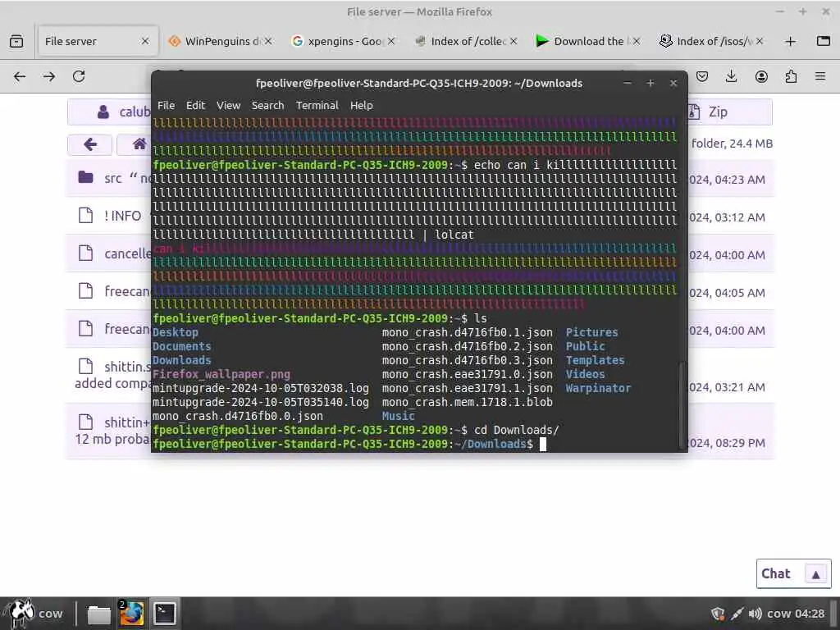Open the Chat panel label

pyautogui.click(x=776, y=573)
